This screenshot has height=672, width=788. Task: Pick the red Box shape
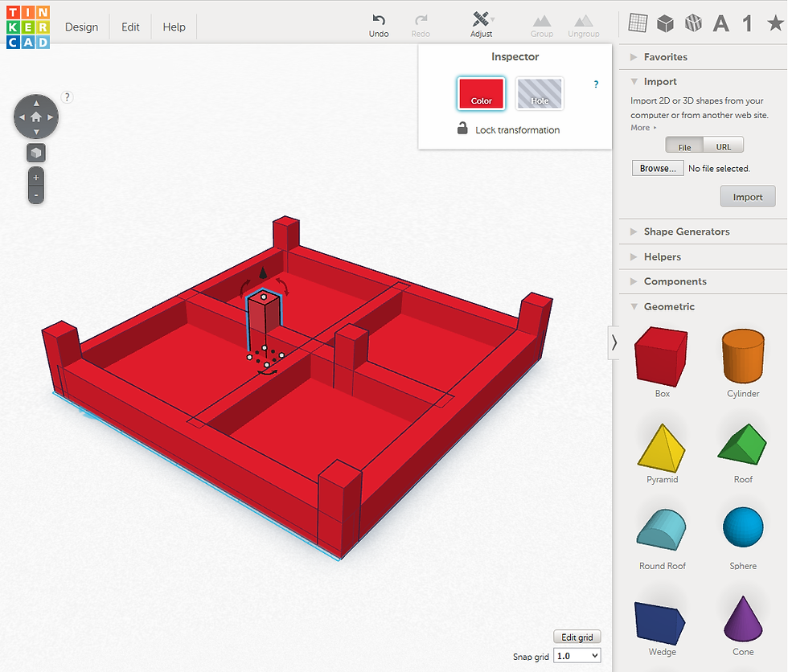click(661, 357)
